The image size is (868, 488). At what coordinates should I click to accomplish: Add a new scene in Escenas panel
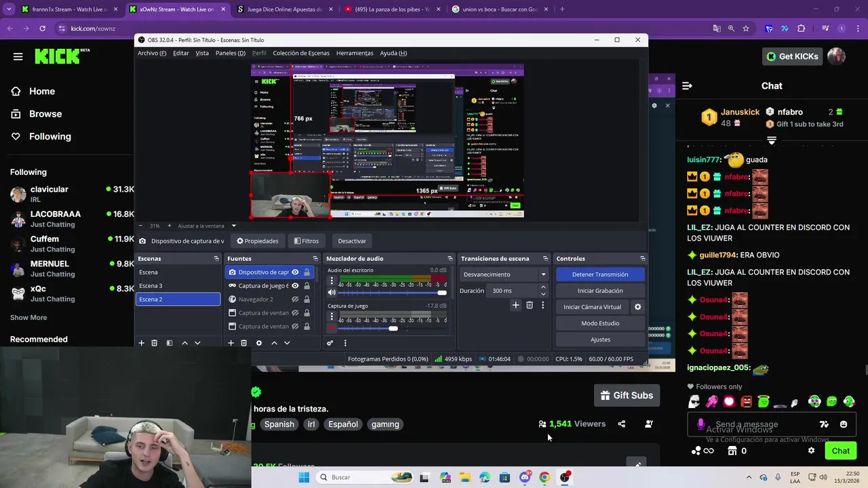tap(141, 343)
